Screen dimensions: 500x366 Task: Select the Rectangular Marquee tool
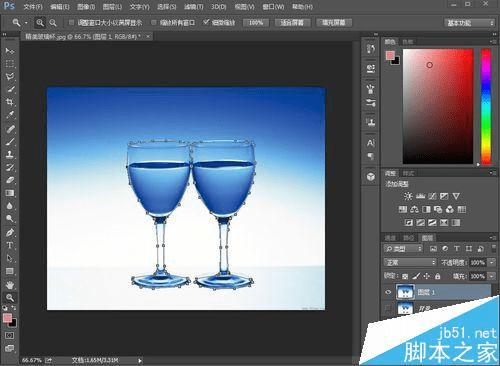(10, 63)
